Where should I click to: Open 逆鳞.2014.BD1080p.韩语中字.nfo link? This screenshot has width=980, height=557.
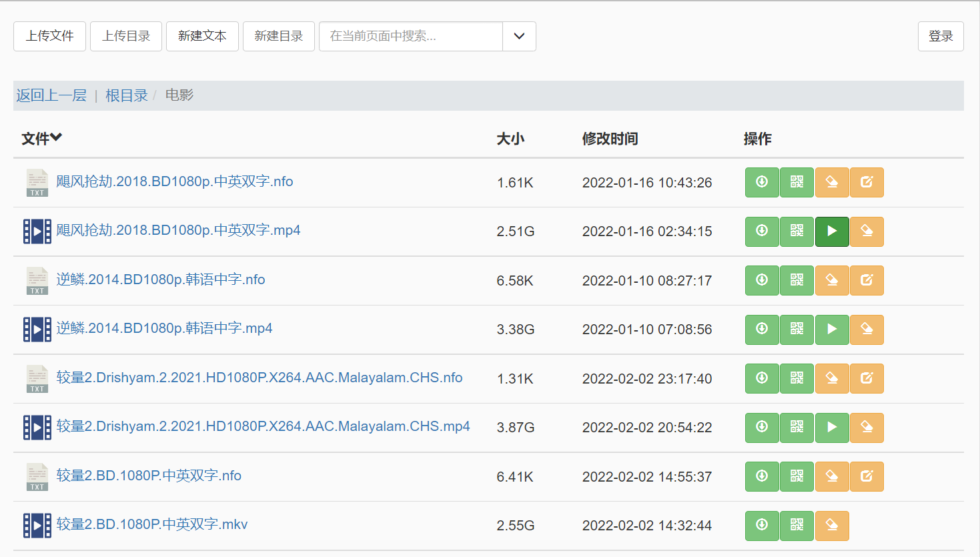coord(161,280)
